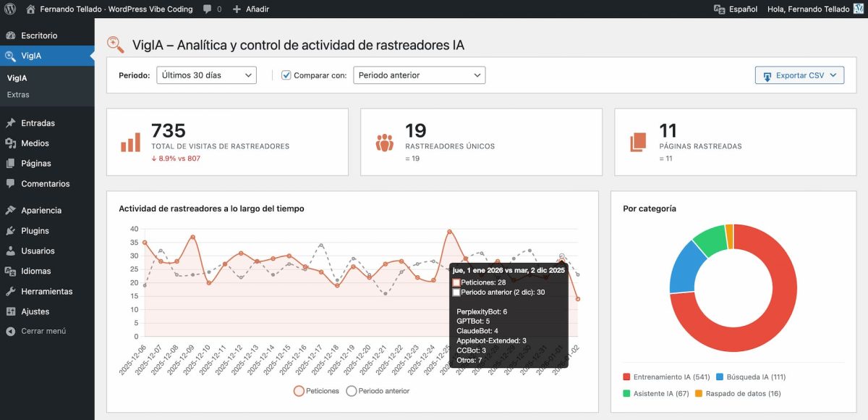Click the 'Exportar CSV' button
The height and width of the screenshot is (420, 868).
click(x=799, y=75)
